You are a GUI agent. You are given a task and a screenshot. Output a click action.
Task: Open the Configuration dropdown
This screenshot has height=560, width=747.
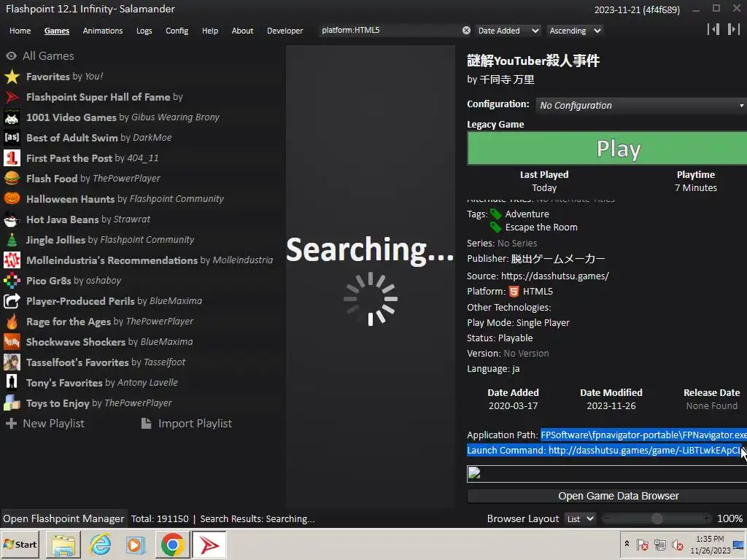point(641,105)
